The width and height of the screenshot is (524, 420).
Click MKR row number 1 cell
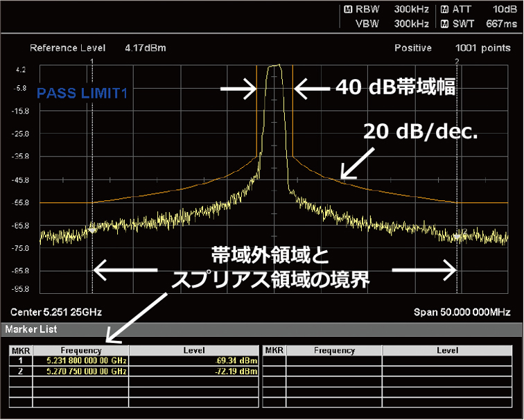(21, 361)
